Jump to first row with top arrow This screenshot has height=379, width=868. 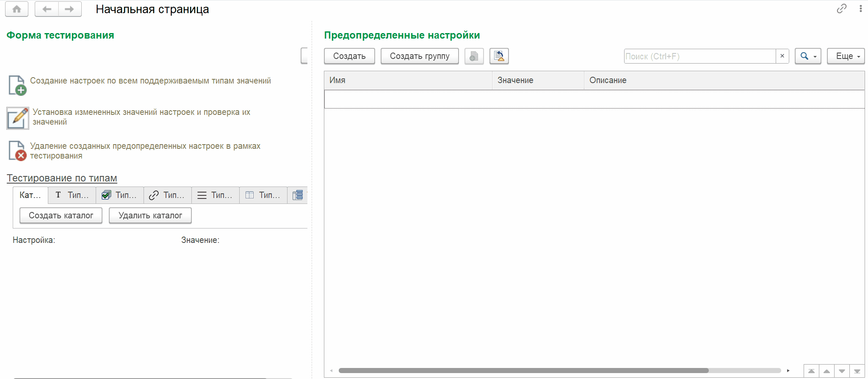pos(811,371)
